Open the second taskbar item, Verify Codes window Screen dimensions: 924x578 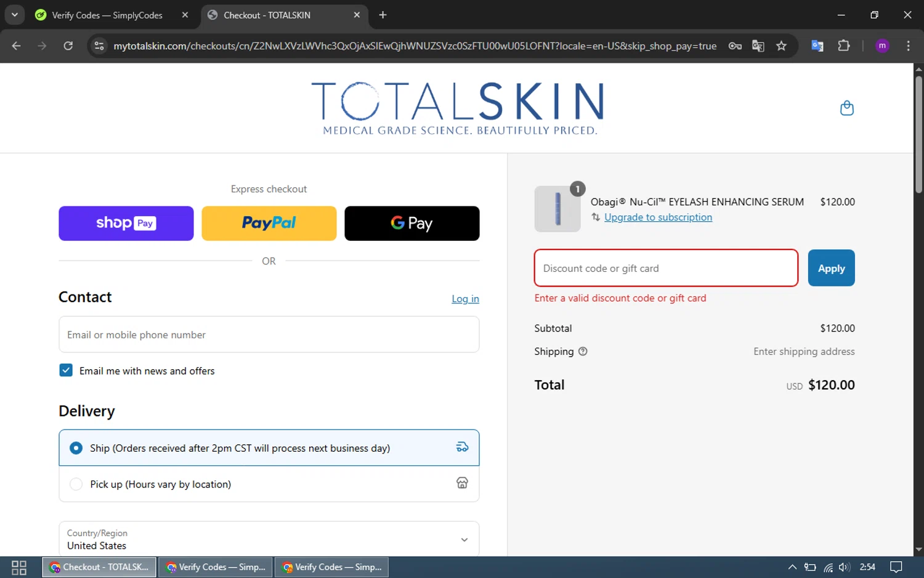[216, 567]
